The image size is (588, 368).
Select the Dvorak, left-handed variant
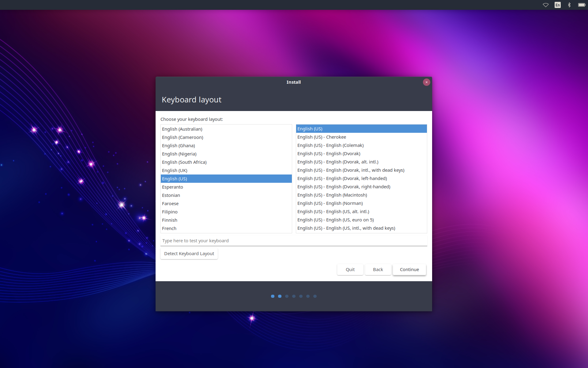pos(342,178)
